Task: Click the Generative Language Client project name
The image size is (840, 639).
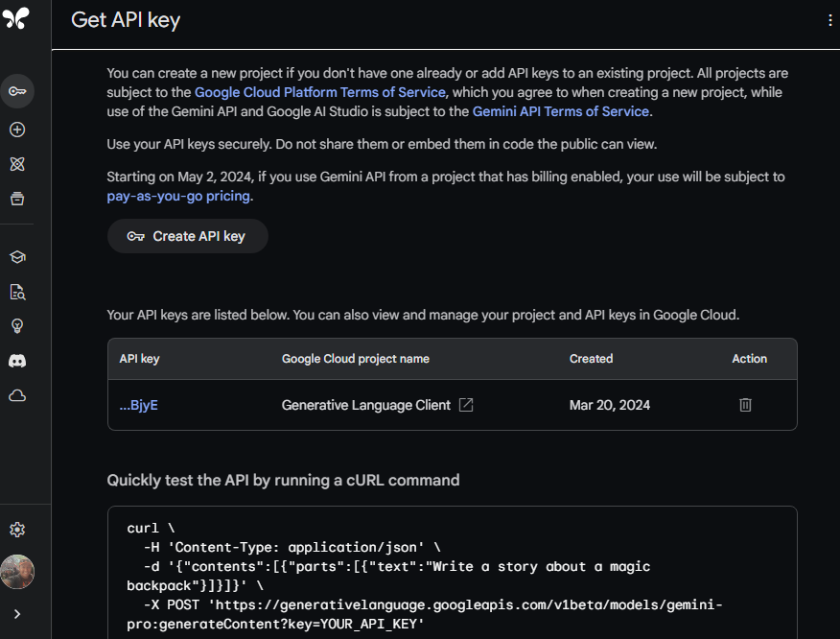Action: [x=366, y=405]
